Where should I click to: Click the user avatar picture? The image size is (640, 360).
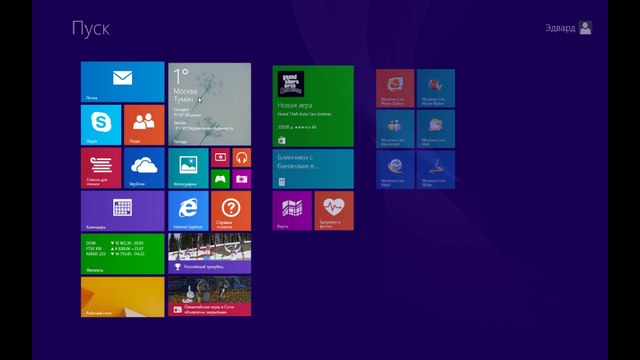[585, 28]
